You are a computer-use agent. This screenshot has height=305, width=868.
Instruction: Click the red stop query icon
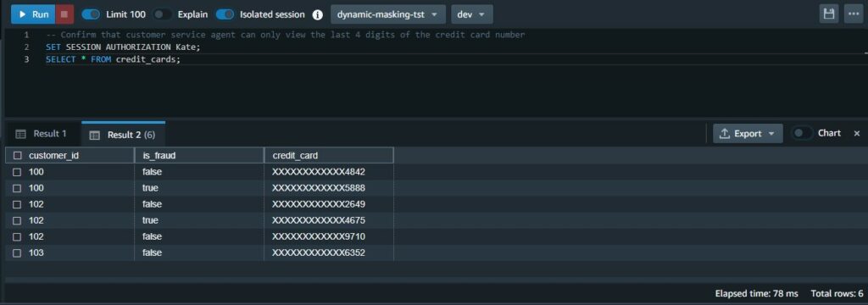(64, 14)
